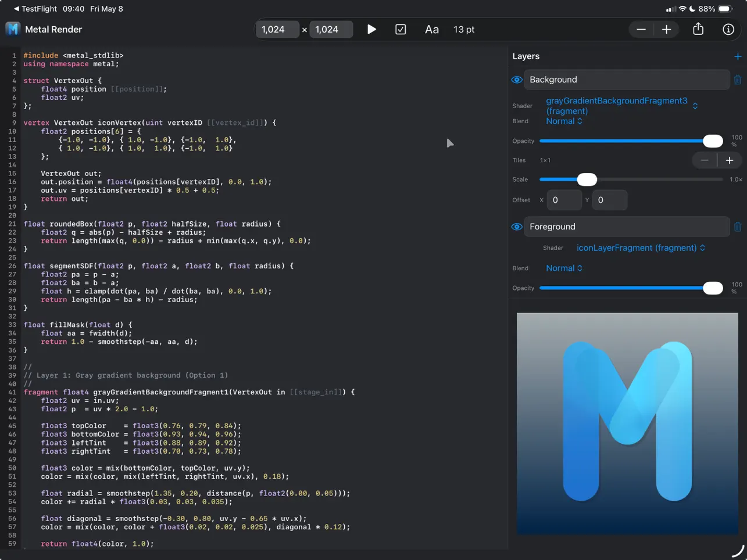Click the "float3 topColor" code line

[x=141, y=426]
